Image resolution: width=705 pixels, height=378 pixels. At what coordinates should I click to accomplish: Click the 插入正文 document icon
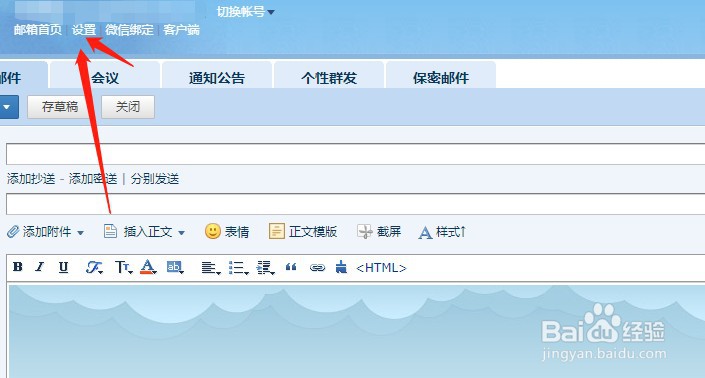[110, 231]
